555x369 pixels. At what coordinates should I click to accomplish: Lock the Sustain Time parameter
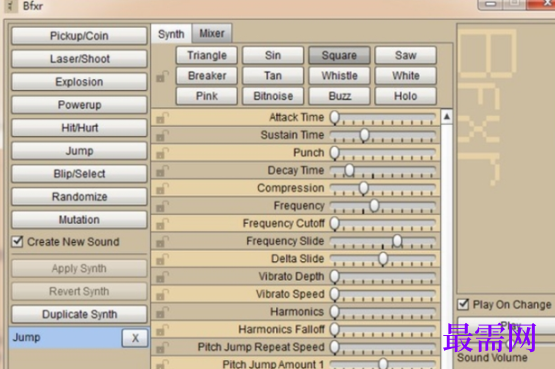(162, 135)
